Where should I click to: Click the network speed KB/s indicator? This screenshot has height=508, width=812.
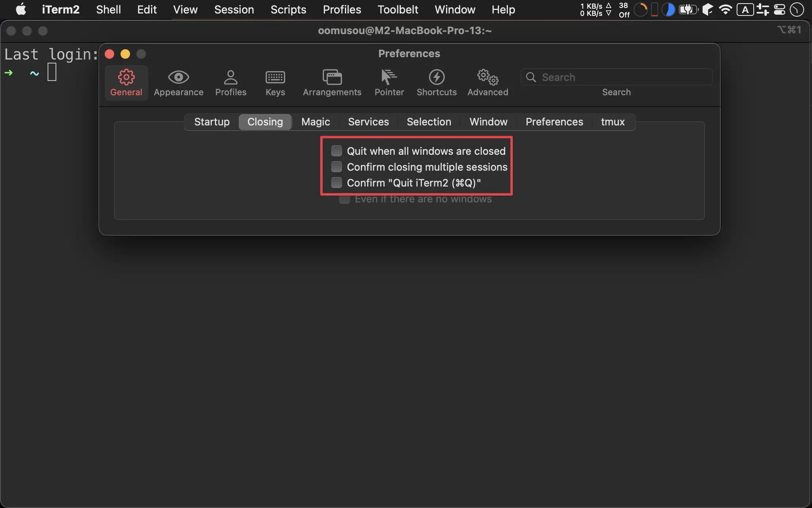[596, 10]
